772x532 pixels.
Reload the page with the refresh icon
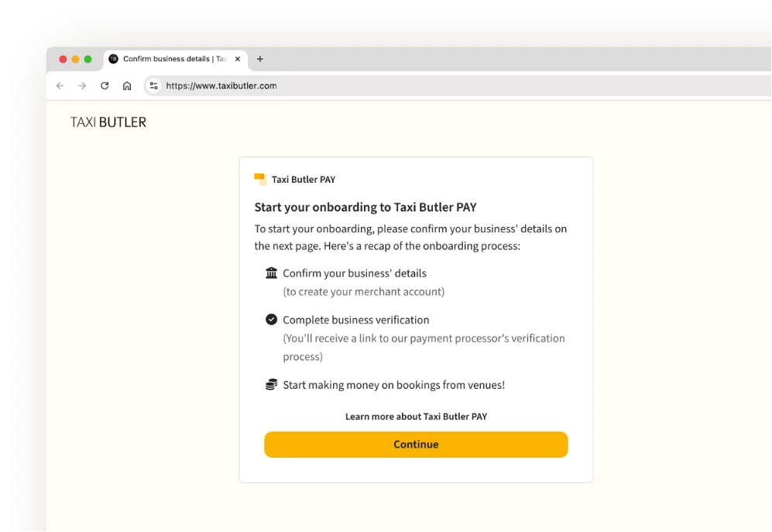105,86
